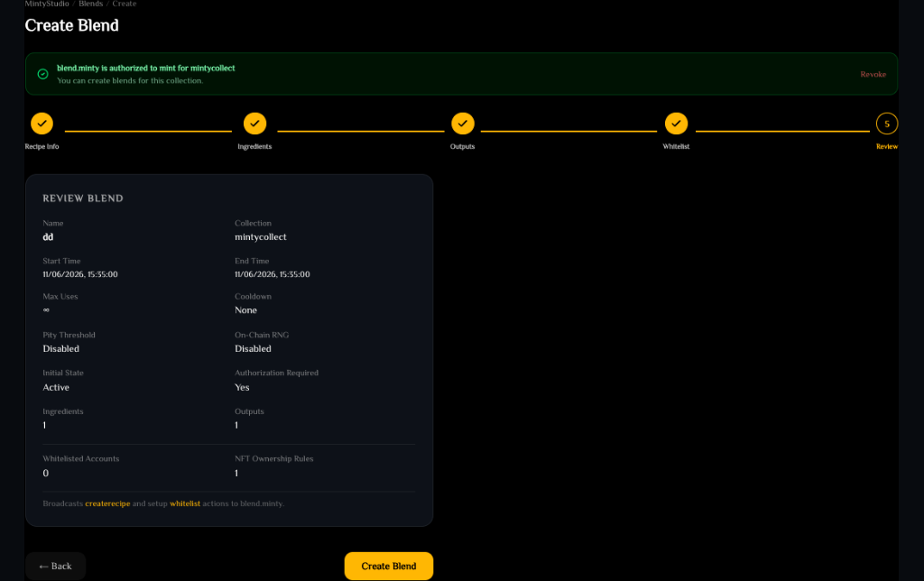Click the createrecipe action link
924x581 pixels.
pyautogui.click(x=107, y=503)
